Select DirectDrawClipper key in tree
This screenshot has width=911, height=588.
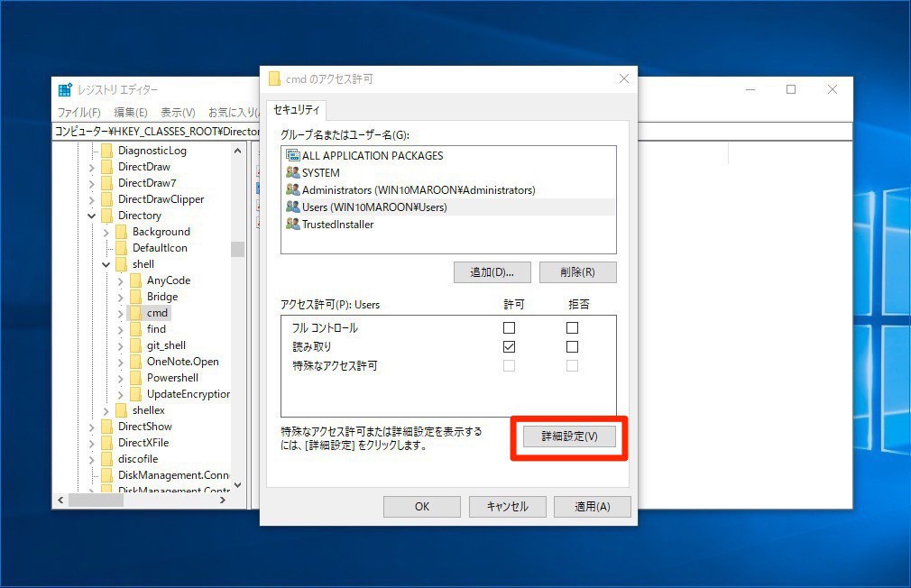(161, 199)
